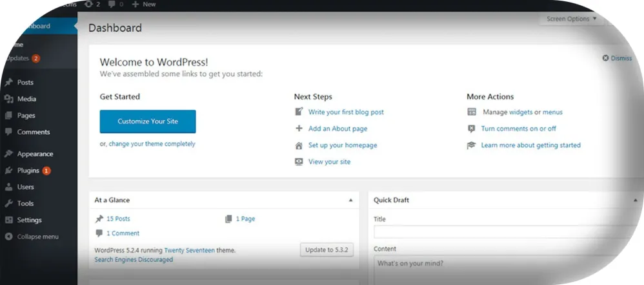Open the Updates submenu item
Screen dimensions: 644x285
pyautogui.click(x=19, y=58)
